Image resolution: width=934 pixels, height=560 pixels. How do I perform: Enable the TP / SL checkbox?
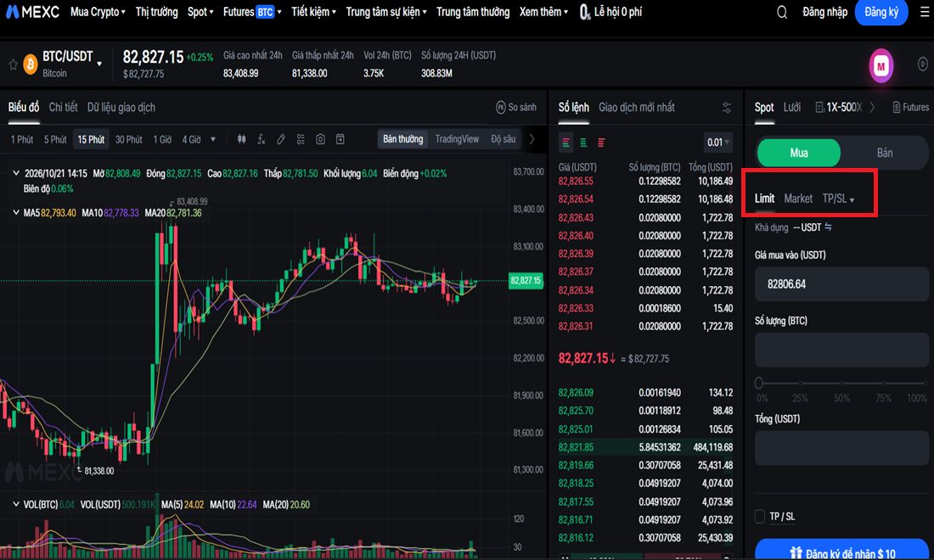(x=759, y=517)
